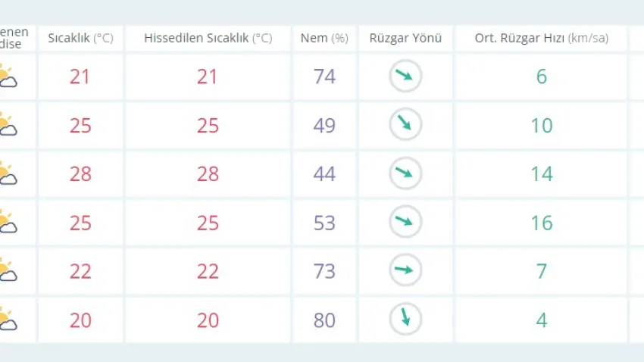Click the humidity value 74
Image resolution: width=644 pixels, height=362 pixels.
[324, 76]
